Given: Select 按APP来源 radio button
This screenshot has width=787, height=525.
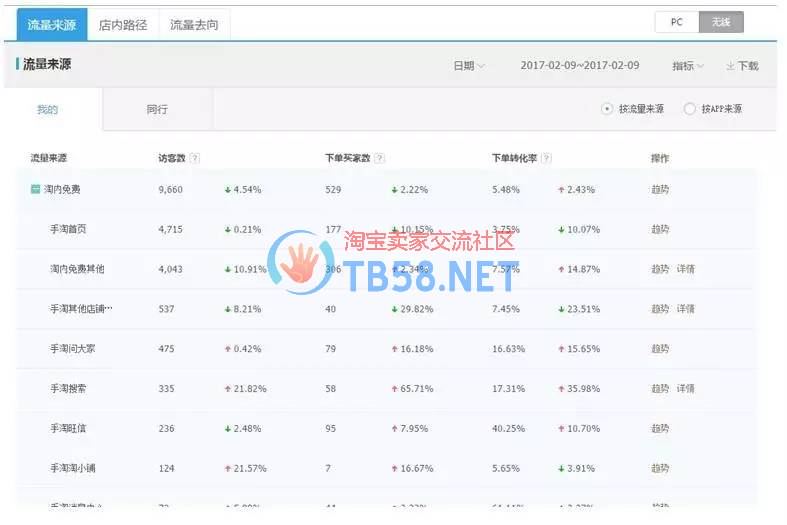Looking at the screenshot, I should 689,109.
